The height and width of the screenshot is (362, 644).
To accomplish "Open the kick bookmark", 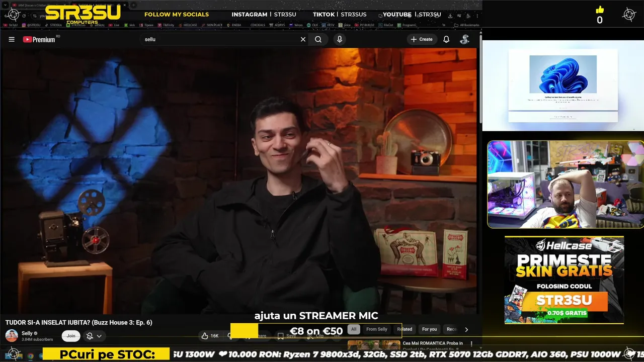I will point(129,25).
